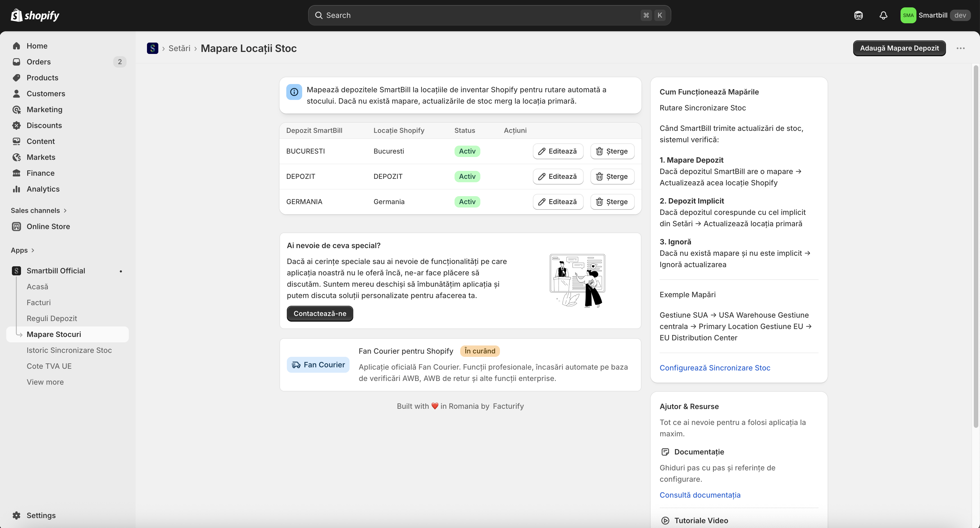Delete the DEPOZIT warehouse mapping
Image resolution: width=980 pixels, height=528 pixels.
pyautogui.click(x=612, y=176)
